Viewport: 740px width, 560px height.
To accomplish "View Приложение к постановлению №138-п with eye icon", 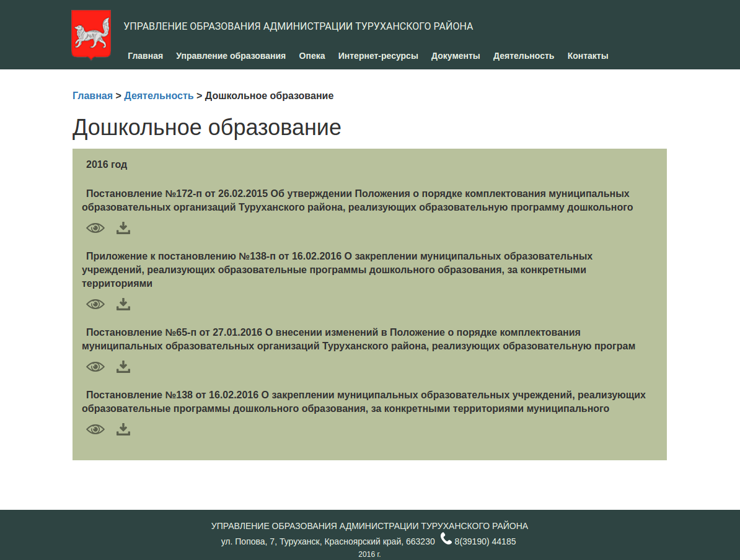I will 95,304.
